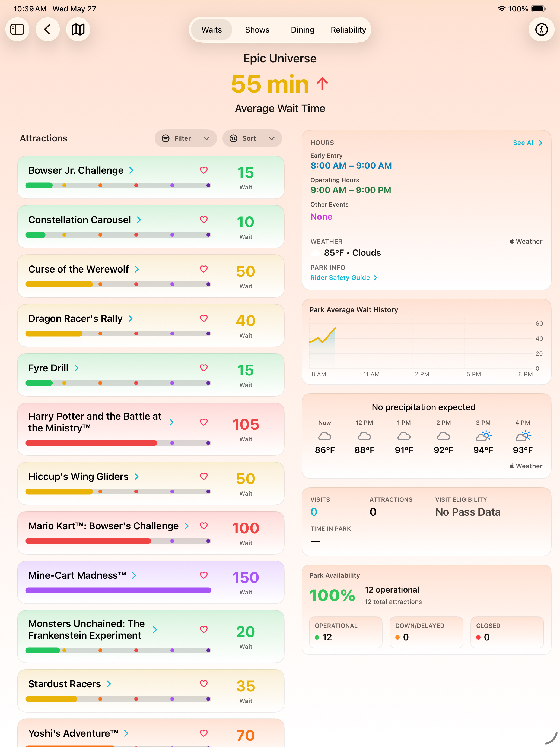The height and width of the screenshot is (747, 560).
Task: Tap the red upward trend arrow
Action: pos(322,84)
